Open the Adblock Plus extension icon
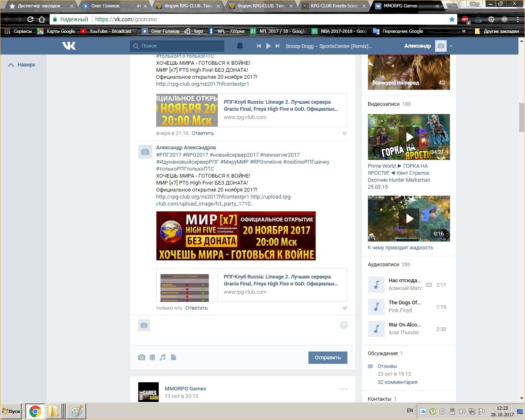The image size is (525, 420). coord(465,19)
